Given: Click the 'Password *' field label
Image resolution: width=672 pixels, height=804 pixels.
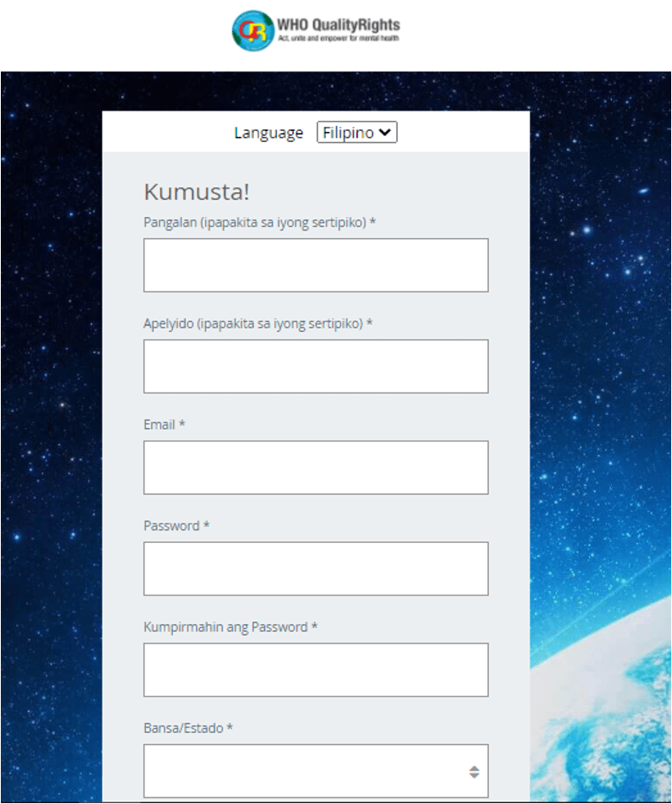Looking at the screenshot, I should [176, 525].
